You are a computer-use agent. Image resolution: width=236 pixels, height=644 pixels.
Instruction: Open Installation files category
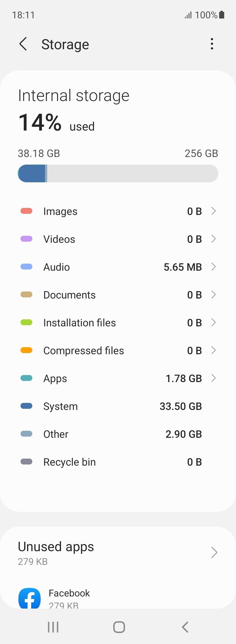point(118,322)
